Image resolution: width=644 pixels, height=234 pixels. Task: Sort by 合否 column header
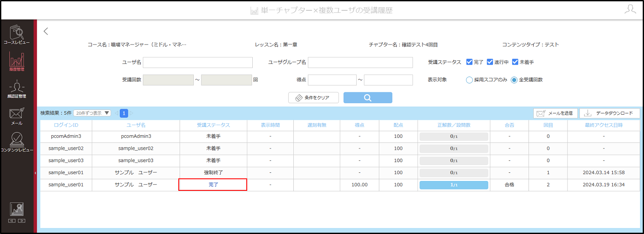click(x=509, y=125)
